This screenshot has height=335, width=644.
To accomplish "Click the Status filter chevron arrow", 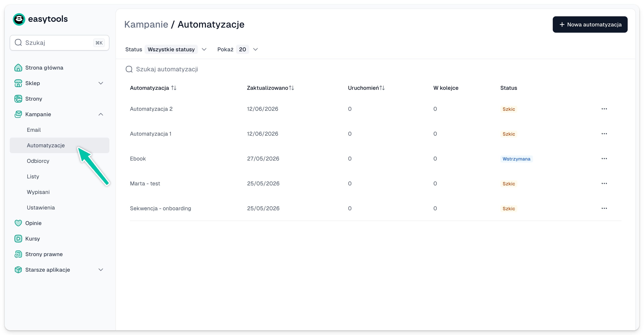I will point(204,49).
